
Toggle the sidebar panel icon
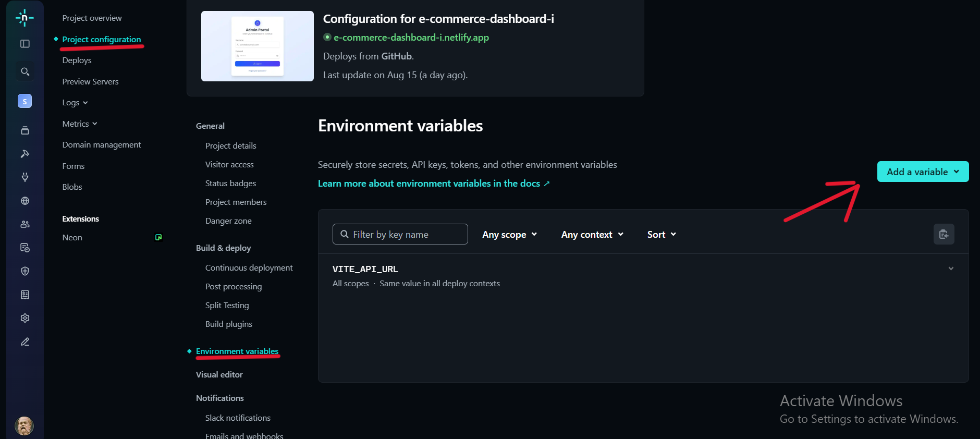(x=24, y=44)
